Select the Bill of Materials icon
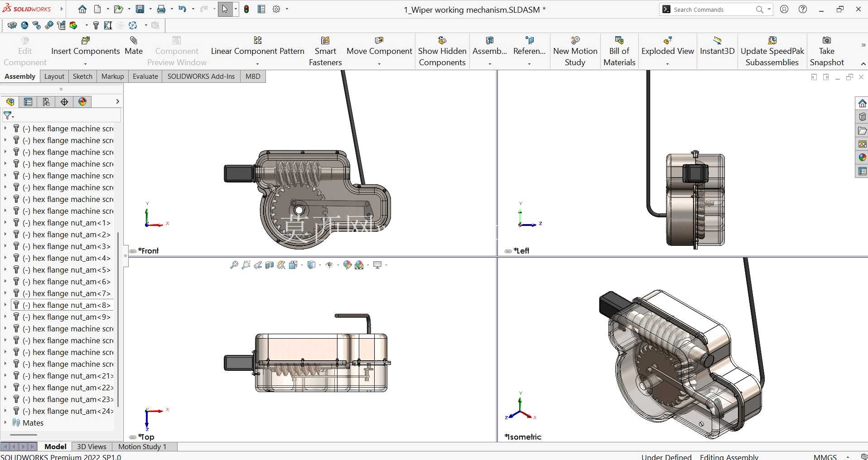This screenshot has height=460, width=868. point(619,41)
